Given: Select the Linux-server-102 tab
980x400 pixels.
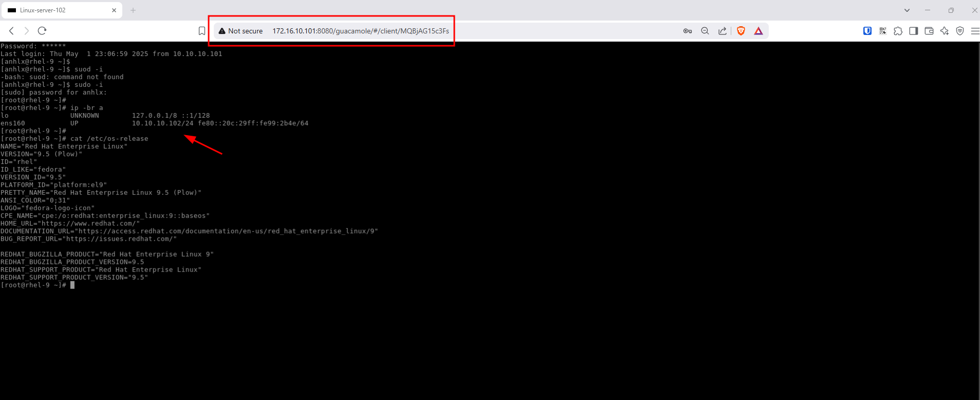Looking at the screenshot, I should [62, 10].
